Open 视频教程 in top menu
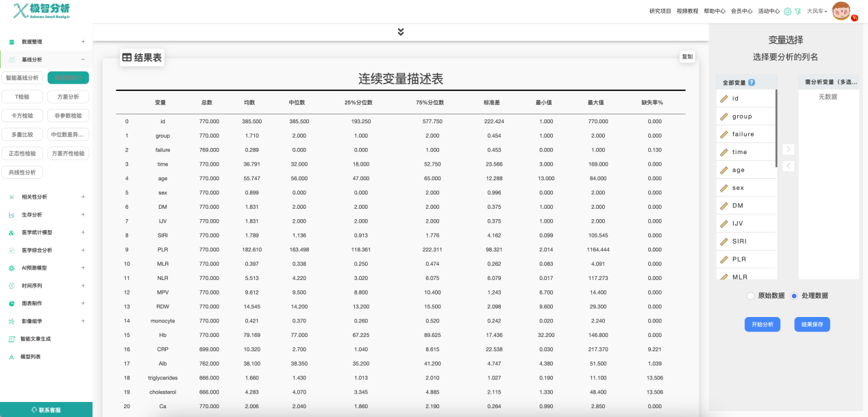Screen dimensions: 868x417 click(x=687, y=12)
